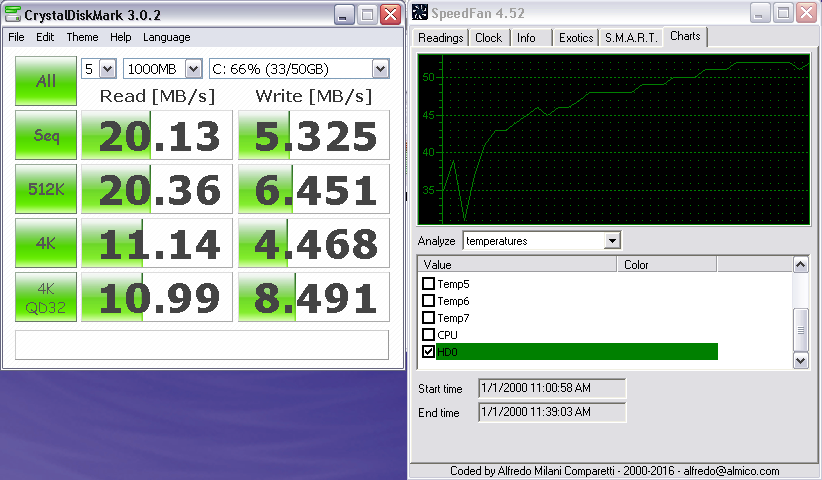
Task: Start the 4K test
Action: click(46, 243)
